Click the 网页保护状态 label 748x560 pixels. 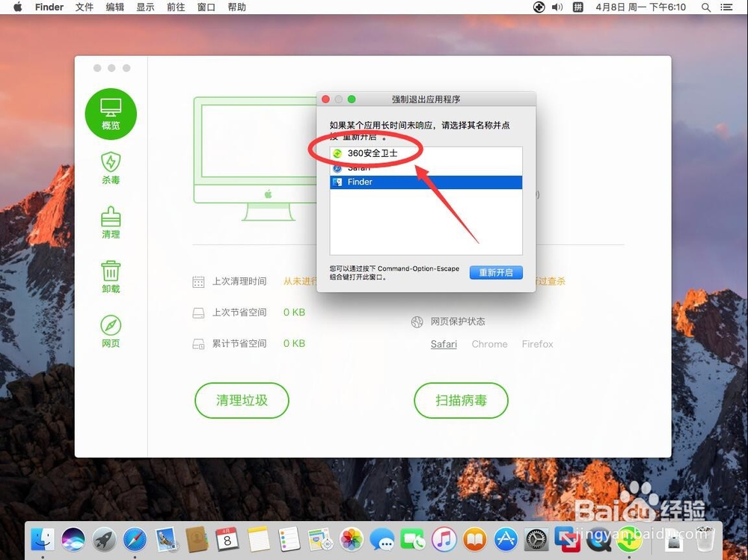tap(458, 321)
